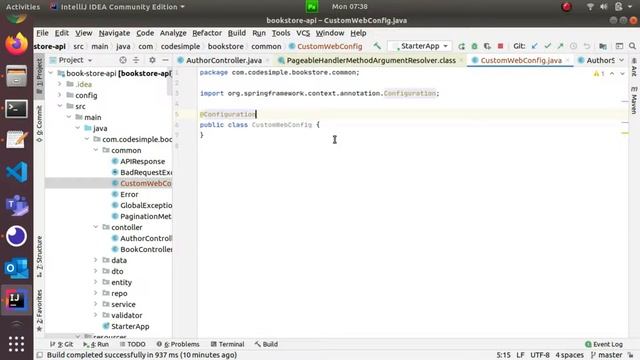Click the 4 spaces indent indicator

click(x=569, y=355)
